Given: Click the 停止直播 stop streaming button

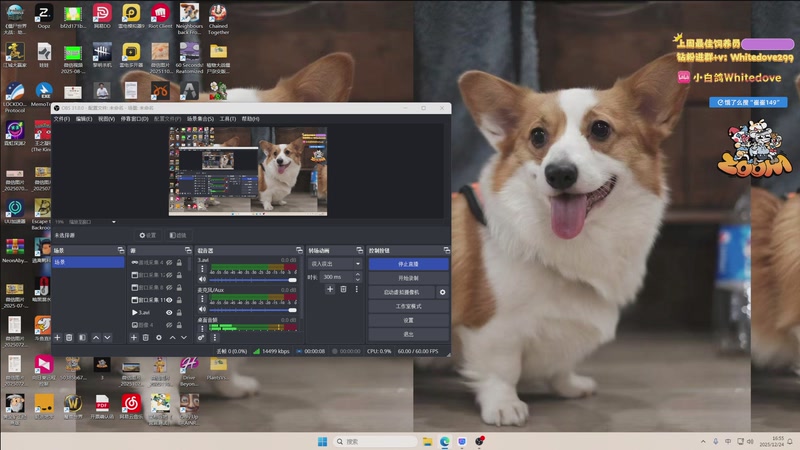Looking at the screenshot, I should [409, 264].
